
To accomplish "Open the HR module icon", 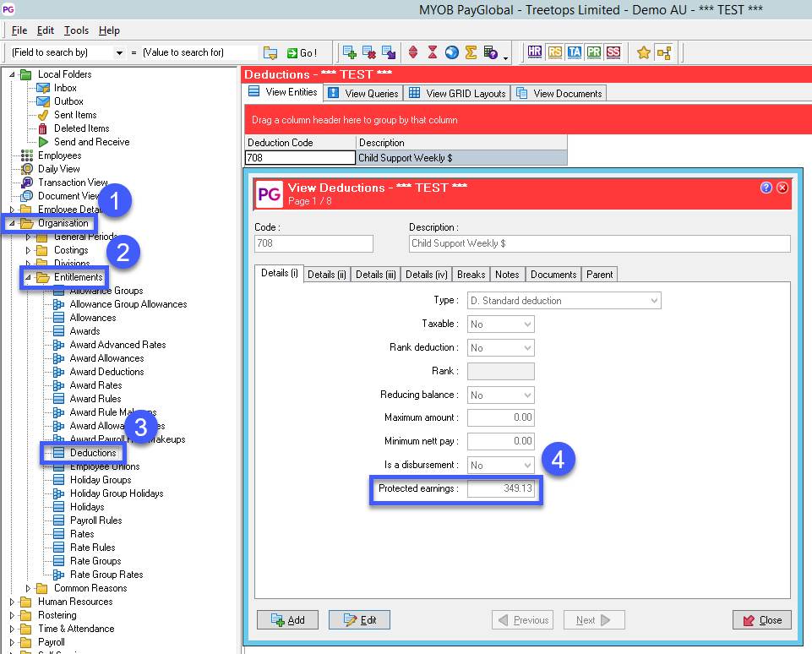I will (x=534, y=52).
